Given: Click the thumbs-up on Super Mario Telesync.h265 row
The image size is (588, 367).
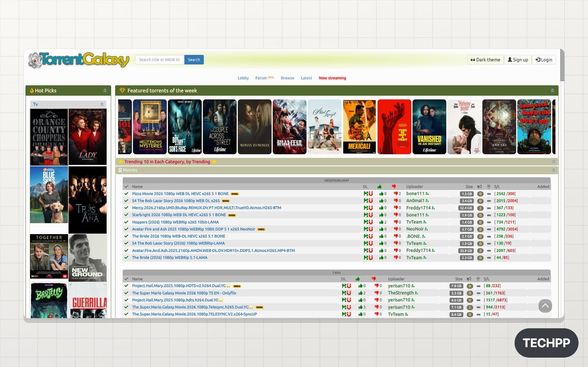Looking at the screenshot, I should [361, 307].
